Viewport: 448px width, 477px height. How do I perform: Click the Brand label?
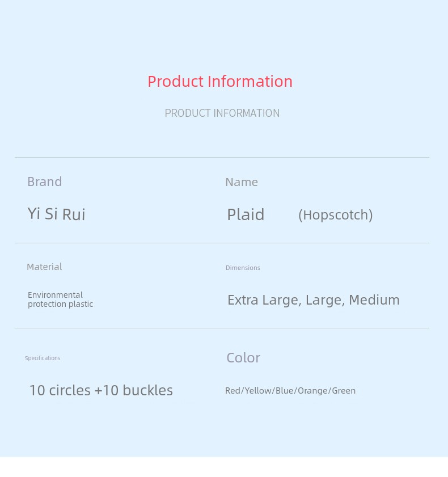45,181
